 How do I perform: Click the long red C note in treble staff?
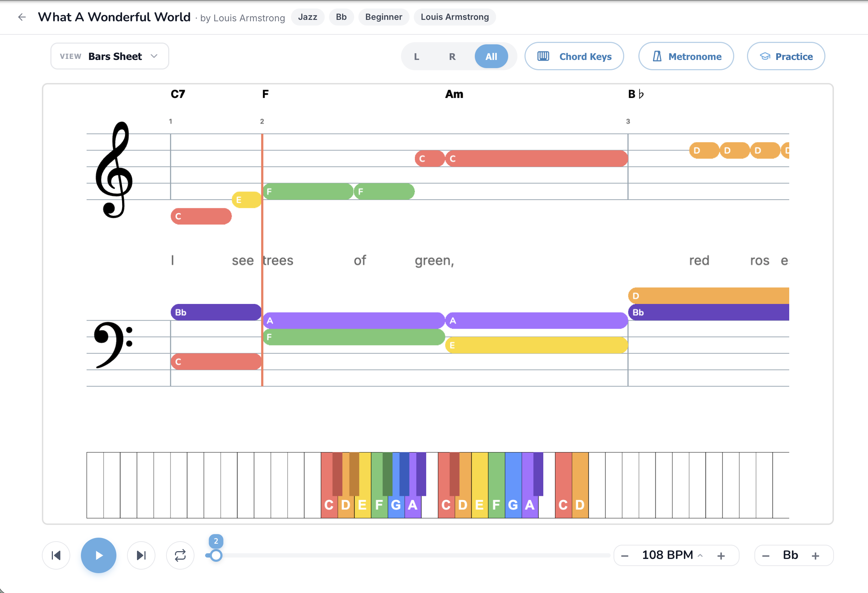coord(536,159)
